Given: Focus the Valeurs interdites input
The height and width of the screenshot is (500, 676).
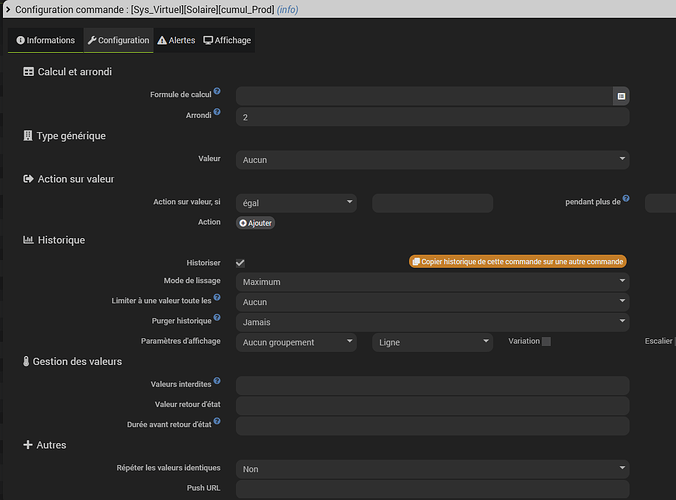Looking at the screenshot, I should (x=432, y=386).
